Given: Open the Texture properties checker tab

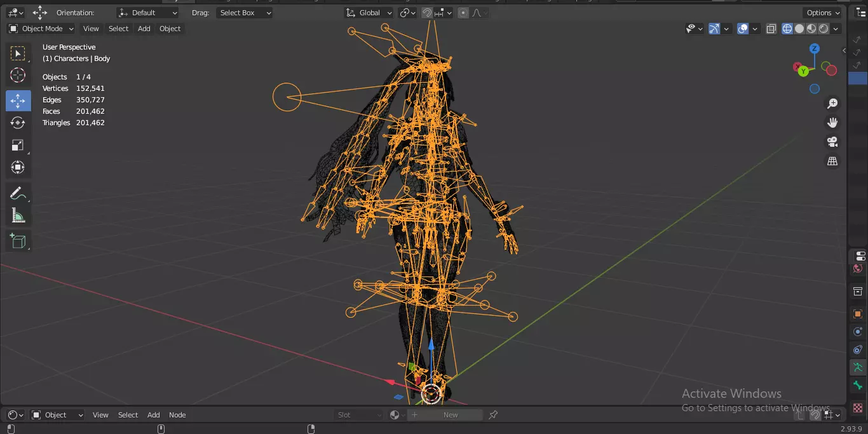Looking at the screenshot, I should (x=858, y=408).
